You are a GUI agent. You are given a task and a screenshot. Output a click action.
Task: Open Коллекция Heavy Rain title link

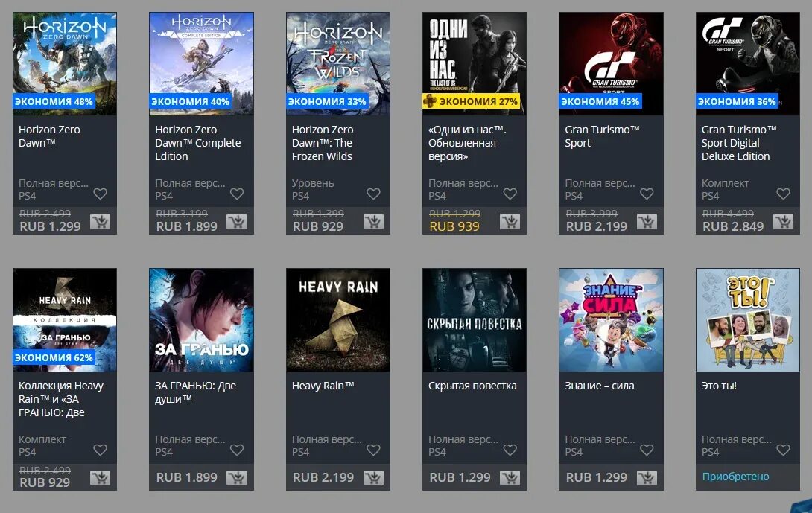point(61,399)
